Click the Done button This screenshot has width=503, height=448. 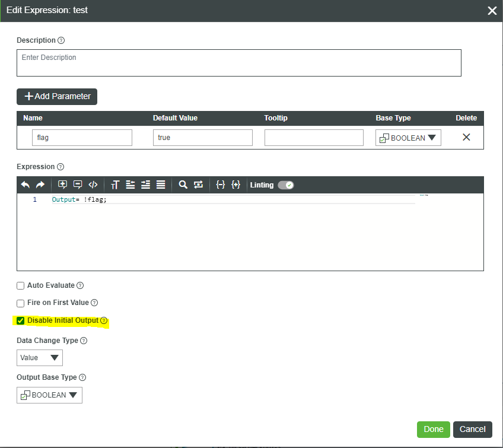tap(433, 429)
